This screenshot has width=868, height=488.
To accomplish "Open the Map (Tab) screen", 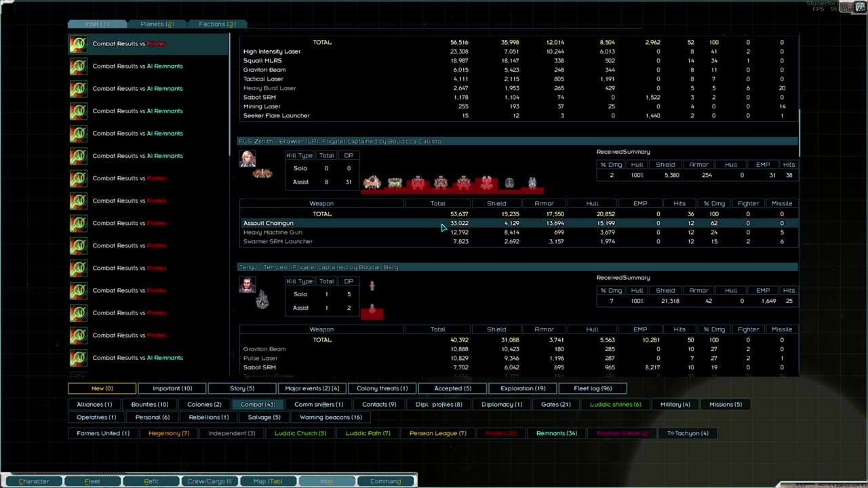I will [x=268, y=481].
